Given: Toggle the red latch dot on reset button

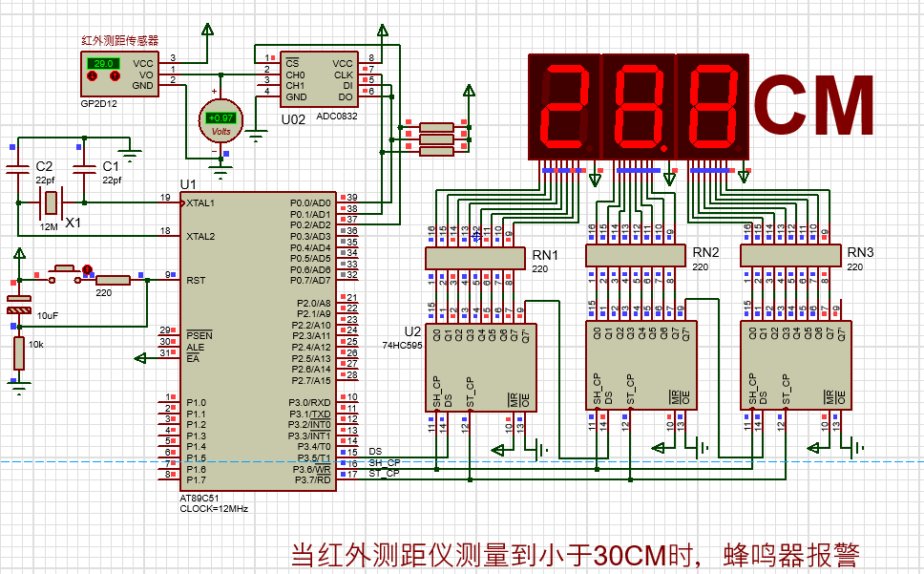Looking at the screenshot, I should pos(87,270).
